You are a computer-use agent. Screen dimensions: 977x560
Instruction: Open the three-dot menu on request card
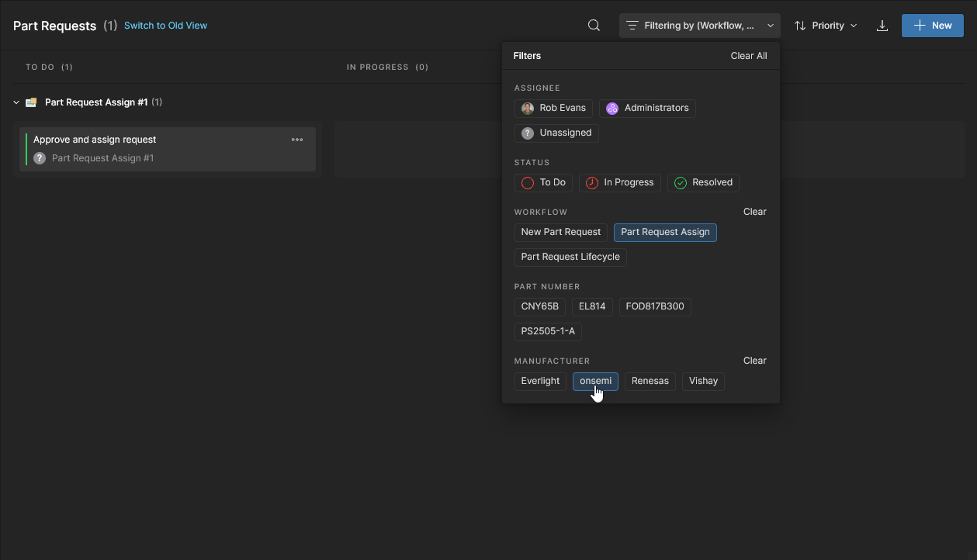pos(297,140)
